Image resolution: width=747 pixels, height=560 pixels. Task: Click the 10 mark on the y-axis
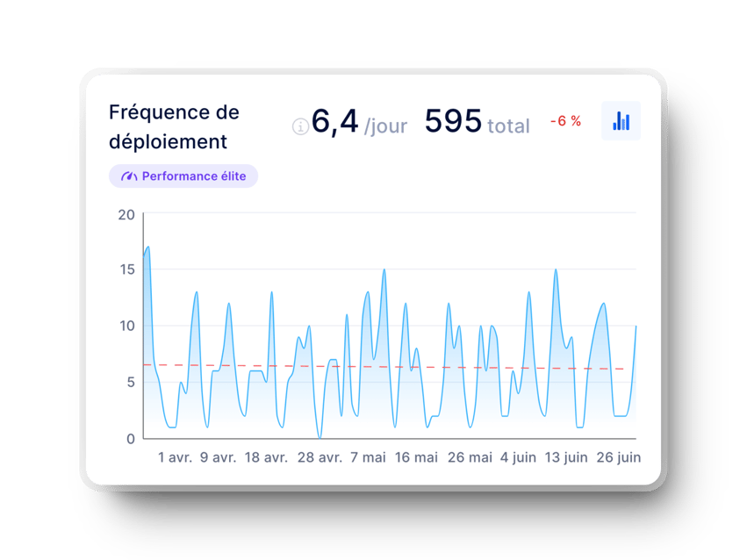[x=128, y=326]
